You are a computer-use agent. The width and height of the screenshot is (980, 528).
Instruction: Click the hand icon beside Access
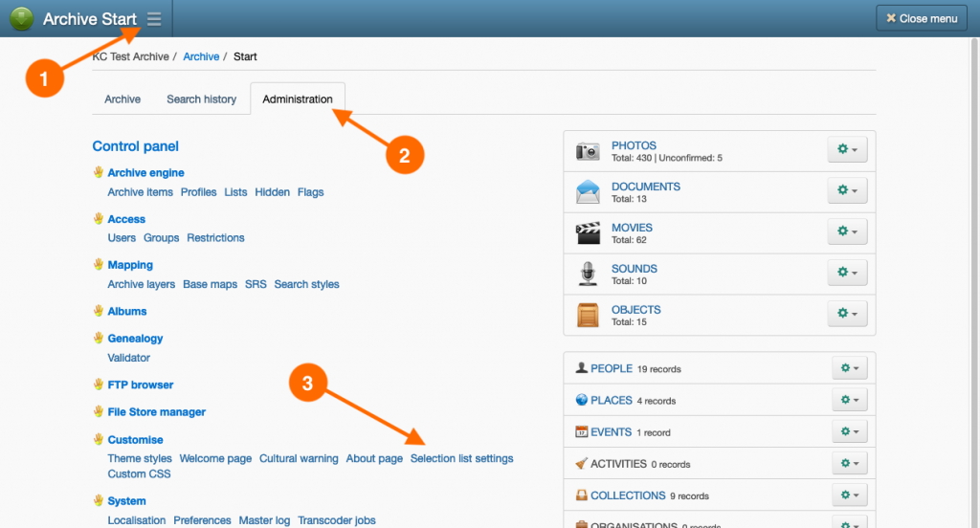[x=99, y=218]
